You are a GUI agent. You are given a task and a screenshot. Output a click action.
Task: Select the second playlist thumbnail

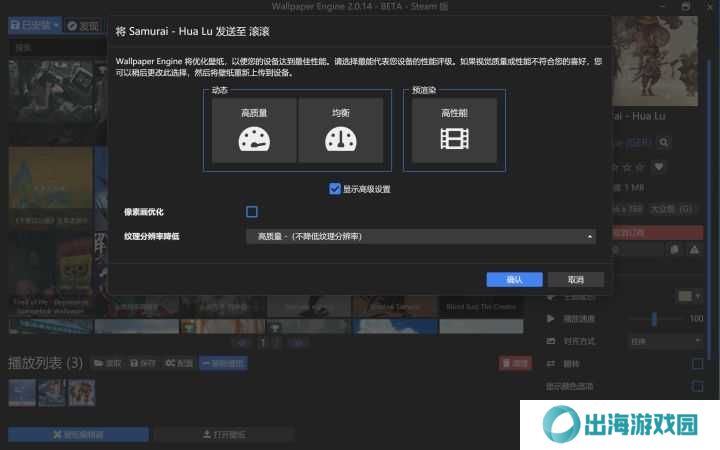(x=52, y=393)
